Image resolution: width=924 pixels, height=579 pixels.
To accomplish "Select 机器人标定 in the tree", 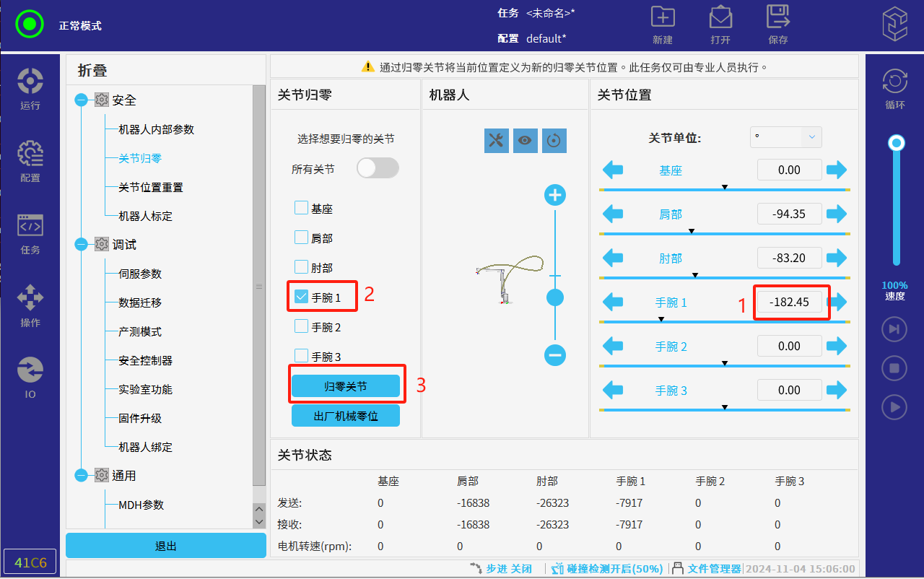I will 145,216.
